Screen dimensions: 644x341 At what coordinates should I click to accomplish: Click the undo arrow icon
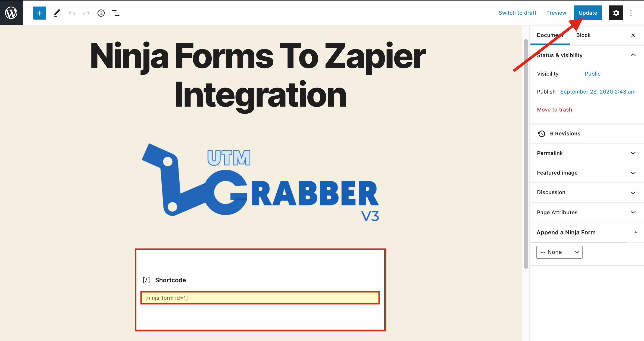(71, 12)
